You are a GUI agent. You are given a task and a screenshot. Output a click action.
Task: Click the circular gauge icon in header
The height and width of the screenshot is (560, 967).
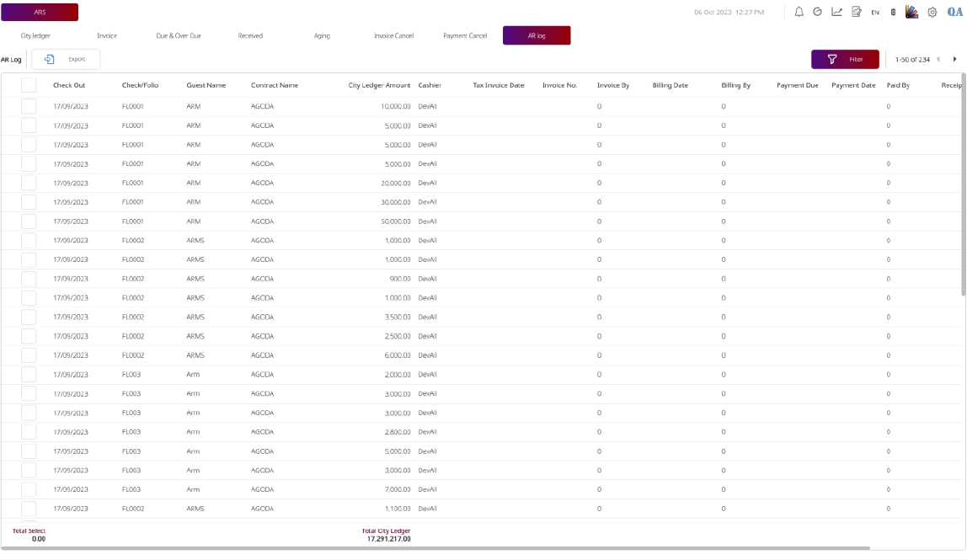point(817,12)
